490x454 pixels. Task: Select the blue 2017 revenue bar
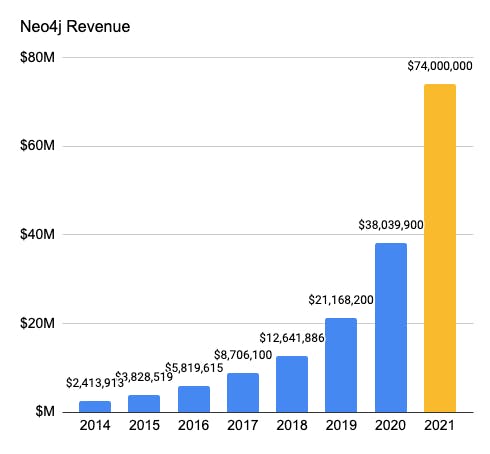(243, 393)
